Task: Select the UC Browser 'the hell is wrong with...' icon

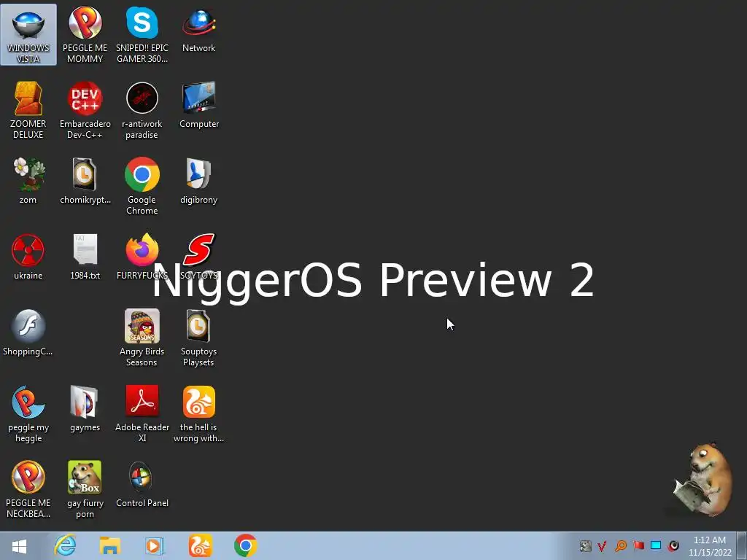Action: (198, 414)
